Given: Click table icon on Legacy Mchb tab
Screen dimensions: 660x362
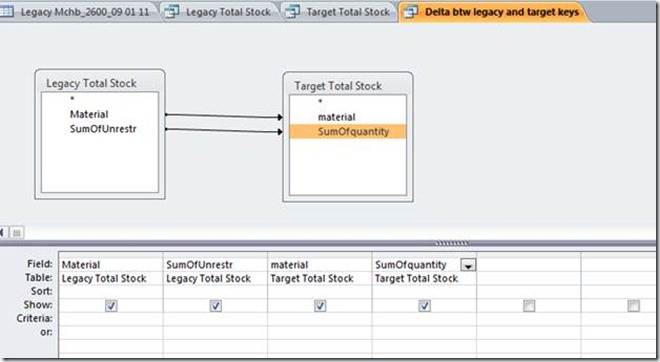Looking at the screenshot, I should tap(7, 12).
